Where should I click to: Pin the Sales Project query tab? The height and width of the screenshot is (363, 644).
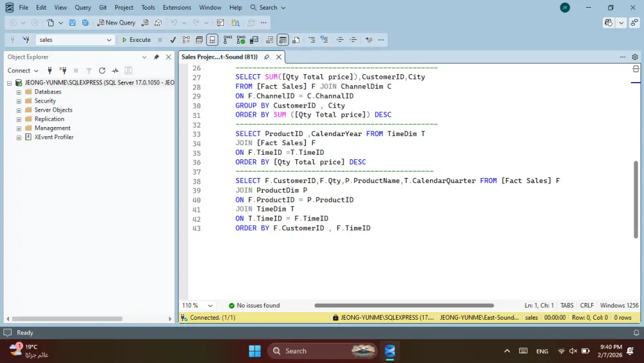267,57
